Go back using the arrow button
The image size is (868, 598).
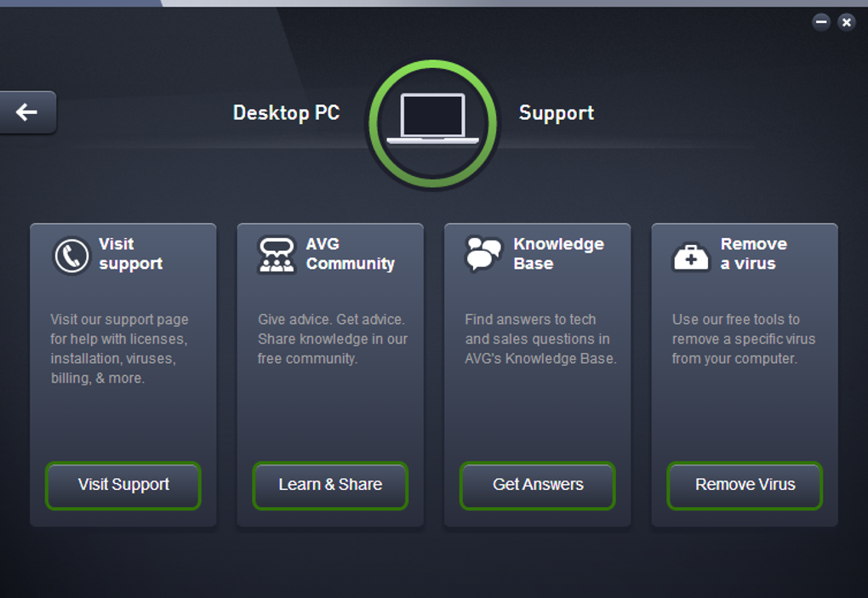point(27,112)
